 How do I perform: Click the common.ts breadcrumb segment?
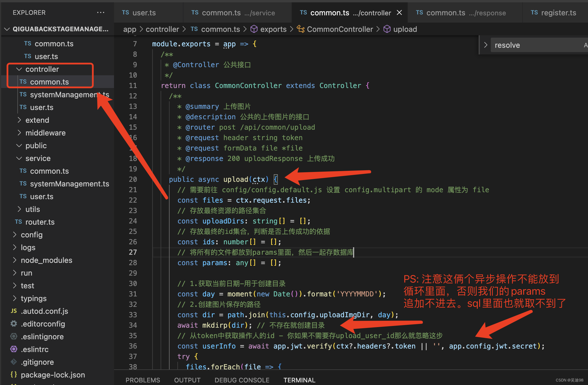[x=215, y=29]
